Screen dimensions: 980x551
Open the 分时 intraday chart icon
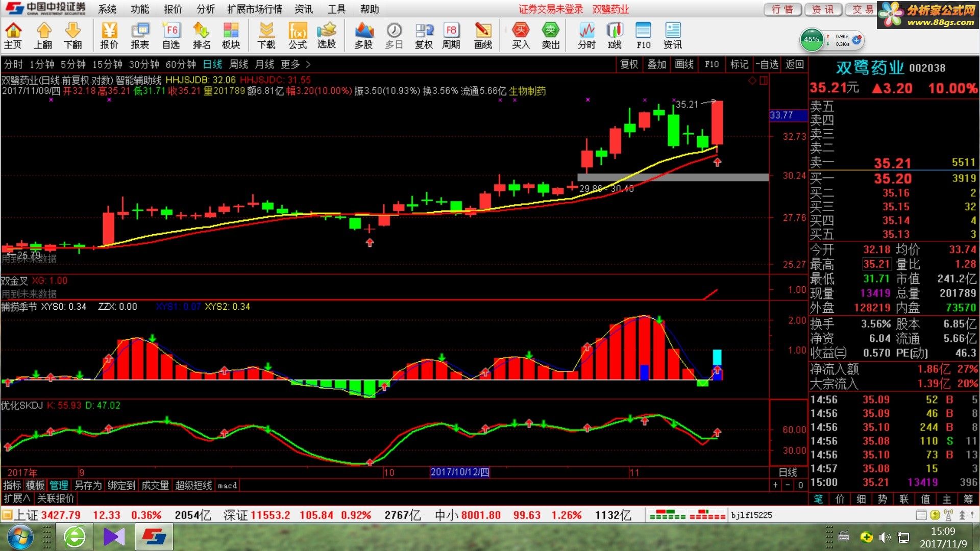[x=586, y=36]
